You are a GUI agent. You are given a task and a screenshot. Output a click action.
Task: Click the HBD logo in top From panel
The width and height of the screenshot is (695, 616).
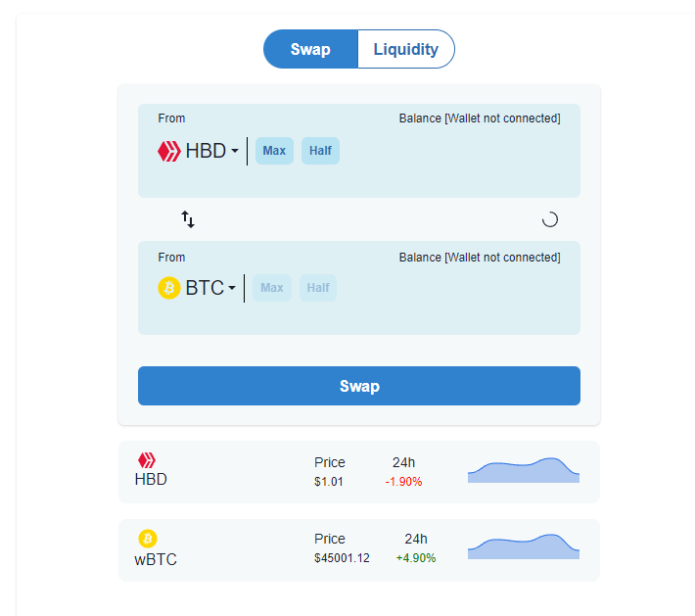(x=169, y=151)
